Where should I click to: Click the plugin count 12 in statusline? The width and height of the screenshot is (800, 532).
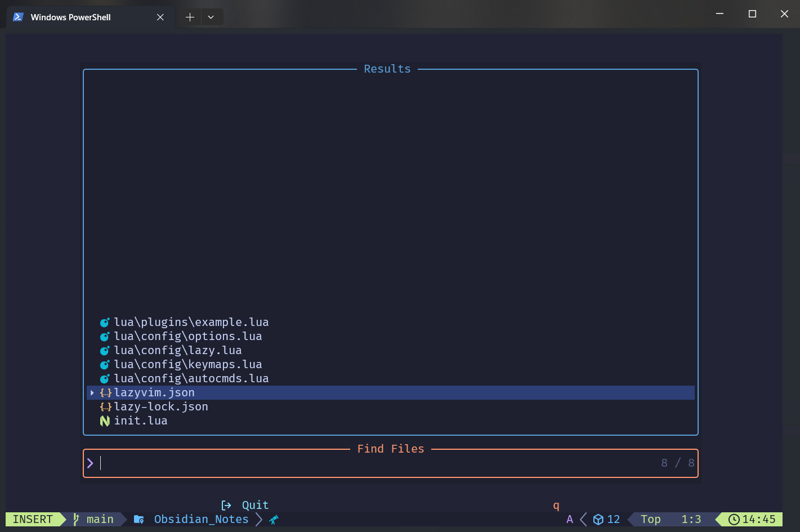[614, 519]
